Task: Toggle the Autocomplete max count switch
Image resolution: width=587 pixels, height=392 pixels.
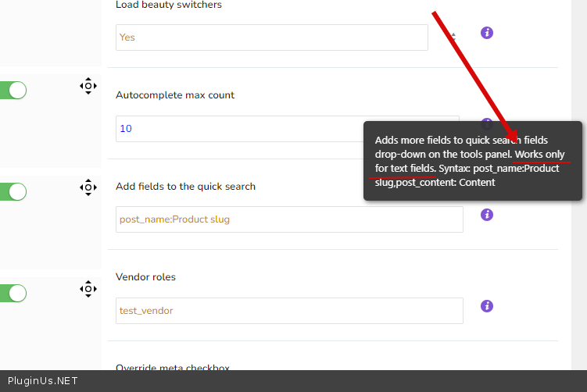Action: point(13,90)
